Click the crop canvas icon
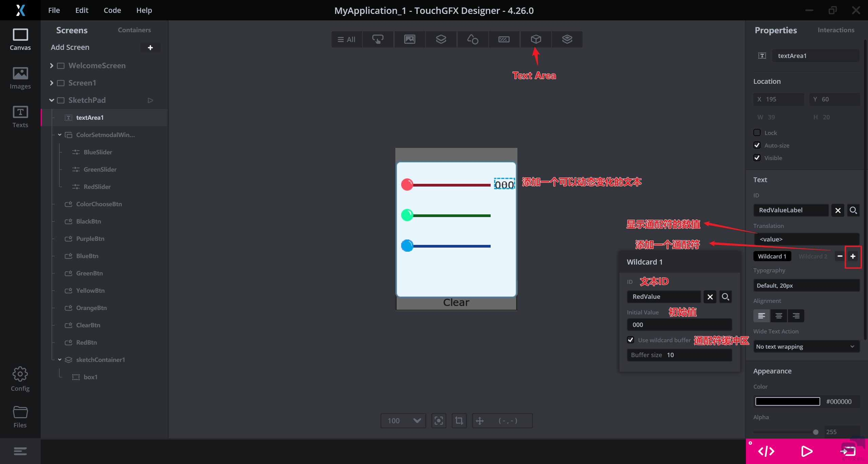Viewport: 868px width, 464px height. 459,421
